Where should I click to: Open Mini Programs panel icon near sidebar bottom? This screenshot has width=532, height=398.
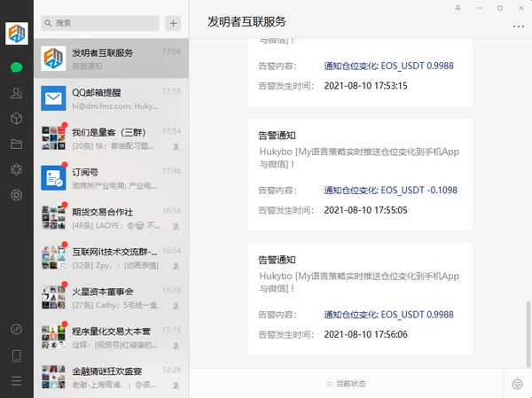point(16,330)
